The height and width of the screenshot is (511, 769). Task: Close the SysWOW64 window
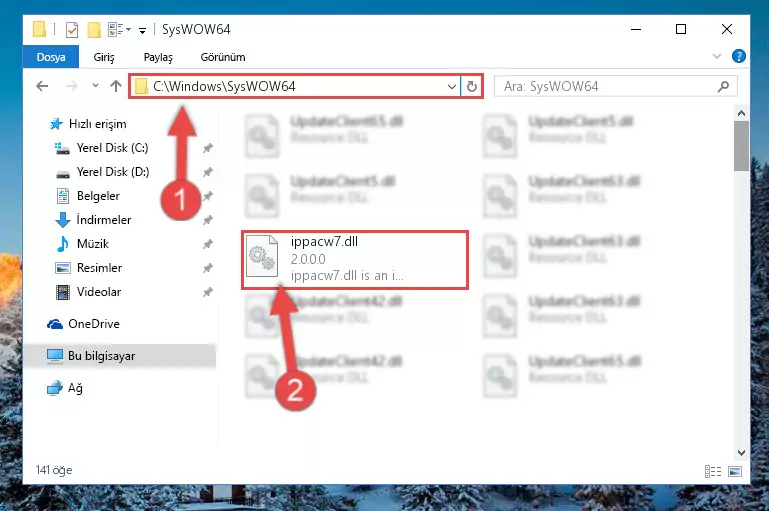pyautogui.click(x=727, y=29)
